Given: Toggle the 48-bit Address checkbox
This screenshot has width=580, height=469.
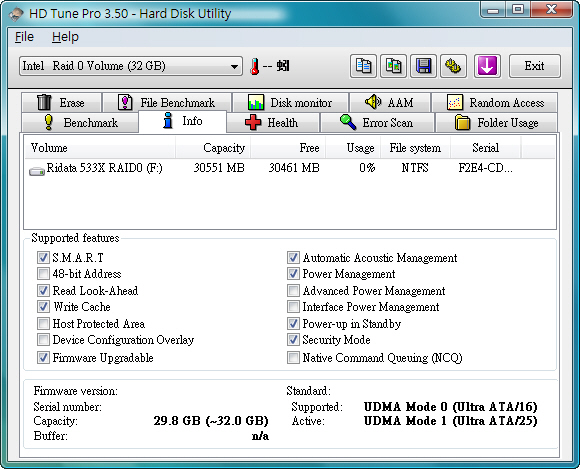Looking at the screenshot, I should pyautogui.click(x=43, y=274).
